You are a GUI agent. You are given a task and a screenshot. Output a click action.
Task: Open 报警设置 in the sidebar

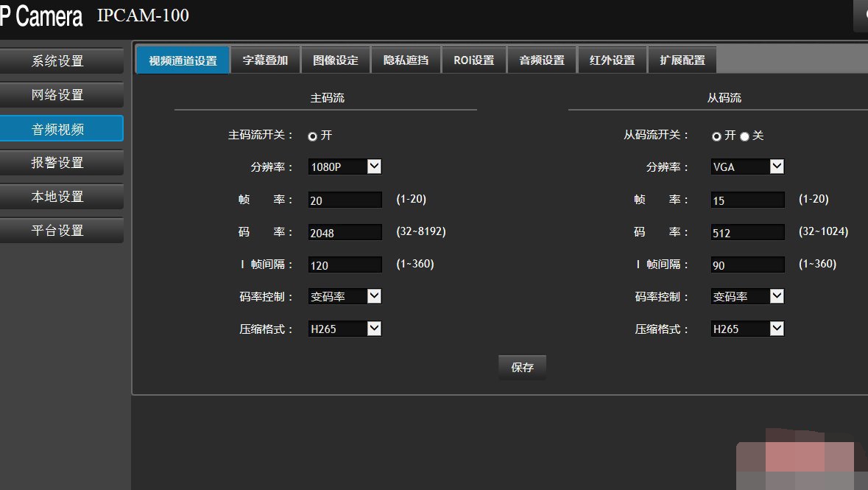click(x=61, y=162)
